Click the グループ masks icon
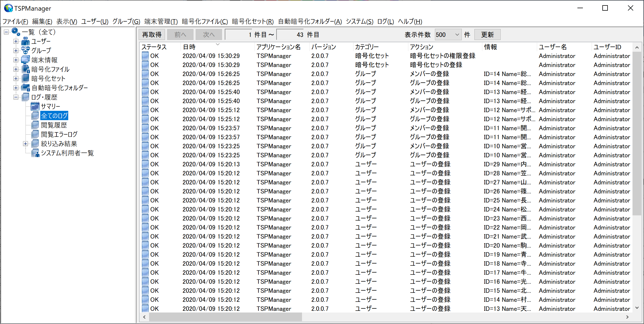This screenshot has width=644, height=324. (x=25, y=51)
